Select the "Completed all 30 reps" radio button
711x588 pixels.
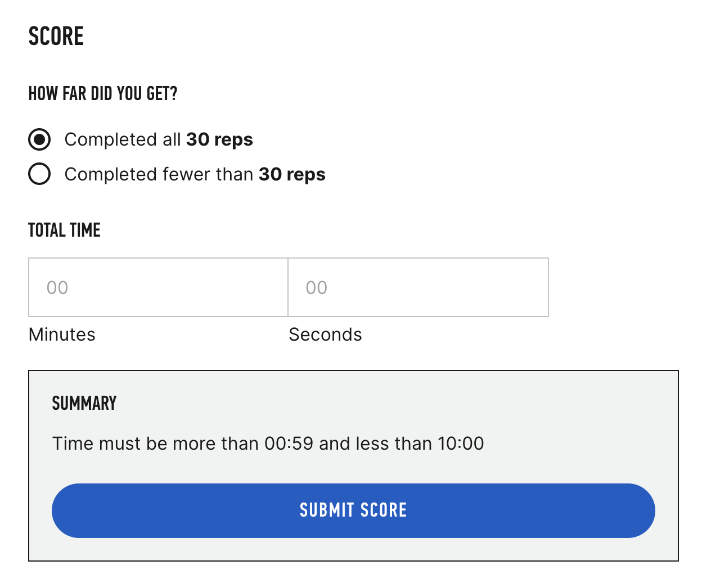(x=39, y=139)
